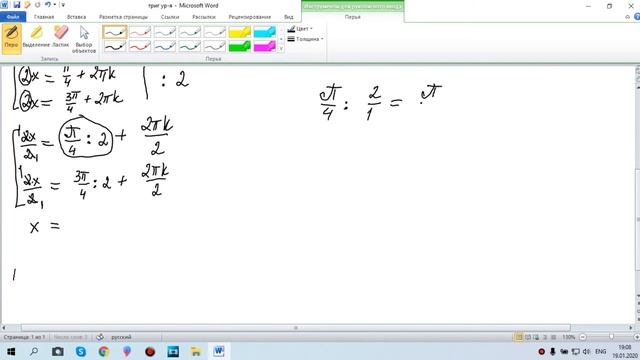
Task: Switch to the Разметка страницы tab
Action: pos(123,17)
